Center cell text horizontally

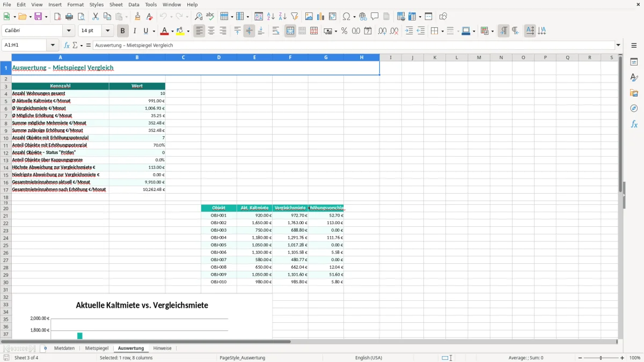click(211, 31)
